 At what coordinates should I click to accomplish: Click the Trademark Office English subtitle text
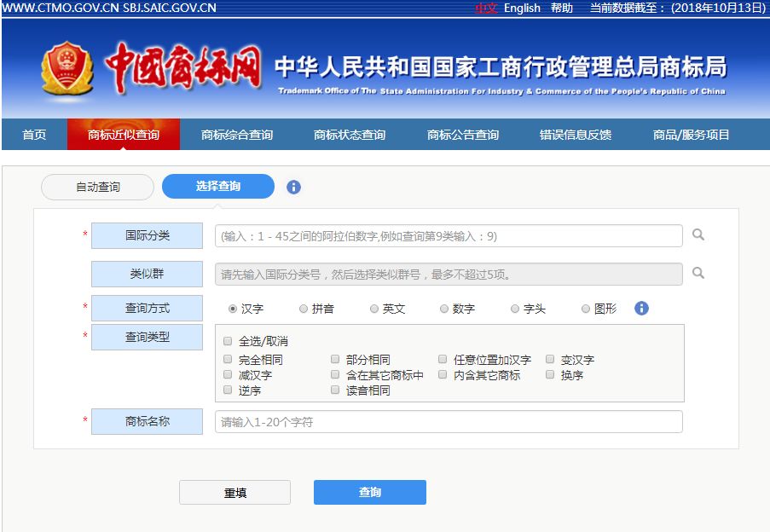(x=501, y=91)
